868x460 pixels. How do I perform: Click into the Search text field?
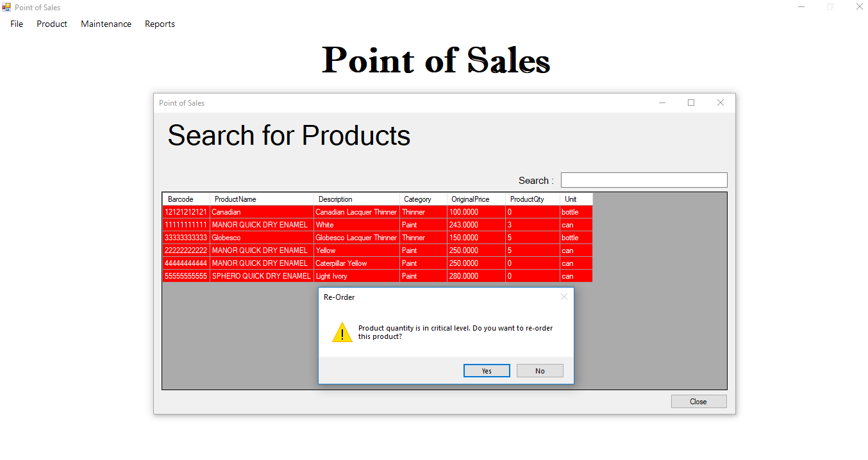pyautogui.click(x=644, y=180)
